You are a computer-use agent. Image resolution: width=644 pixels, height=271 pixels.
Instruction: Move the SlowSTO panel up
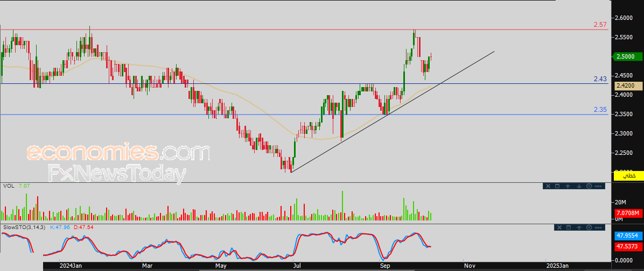[579, 227]
